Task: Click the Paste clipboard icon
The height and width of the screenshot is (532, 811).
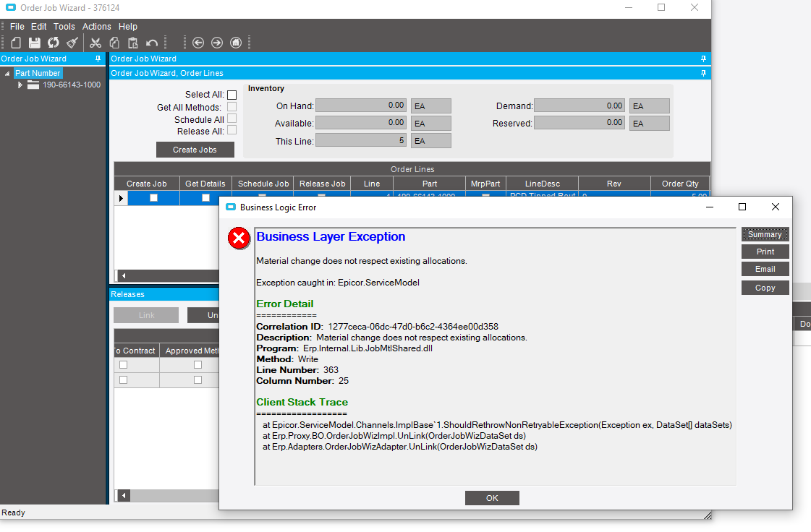Action: point(133,43)
